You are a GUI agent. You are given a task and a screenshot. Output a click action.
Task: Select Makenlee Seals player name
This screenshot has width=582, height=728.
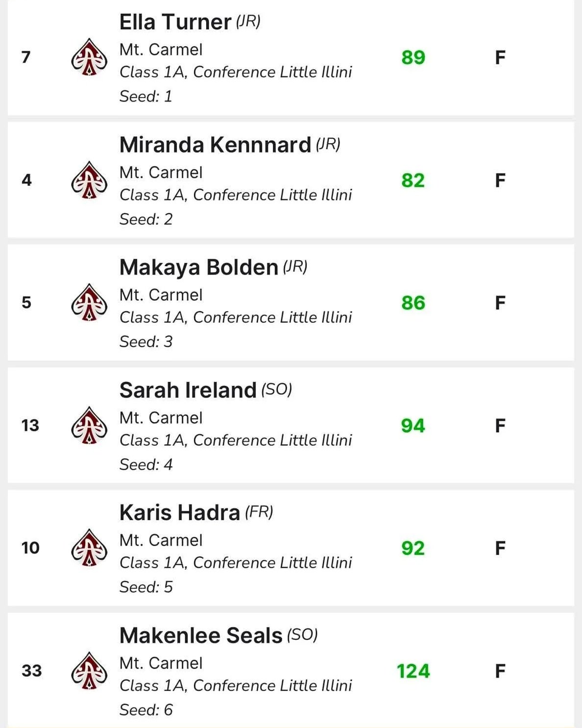click(201, 636)
